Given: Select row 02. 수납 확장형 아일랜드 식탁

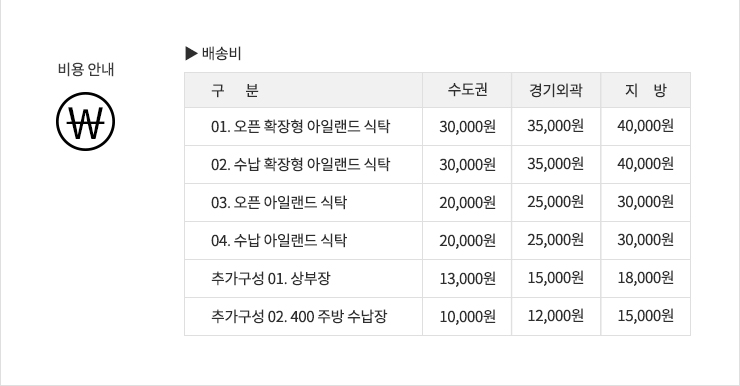Looking at the screenshot, I should [437, 165].
